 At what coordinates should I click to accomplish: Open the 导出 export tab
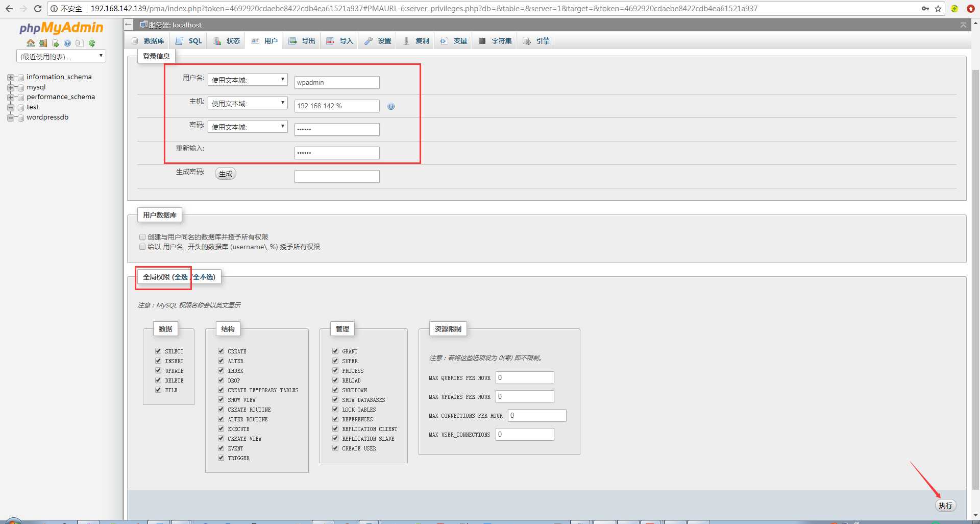coord(302,41)
